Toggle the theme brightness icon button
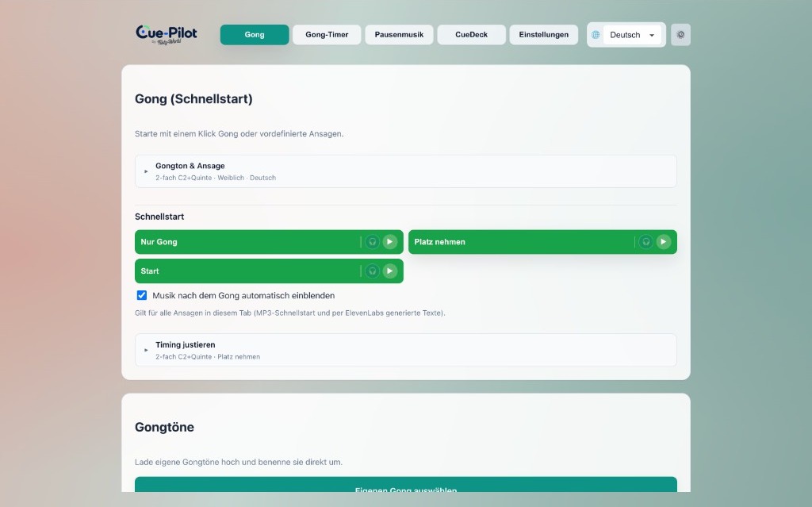Image resolution: width=812 pixels, height=507 pixels. (x=680, y=35)
